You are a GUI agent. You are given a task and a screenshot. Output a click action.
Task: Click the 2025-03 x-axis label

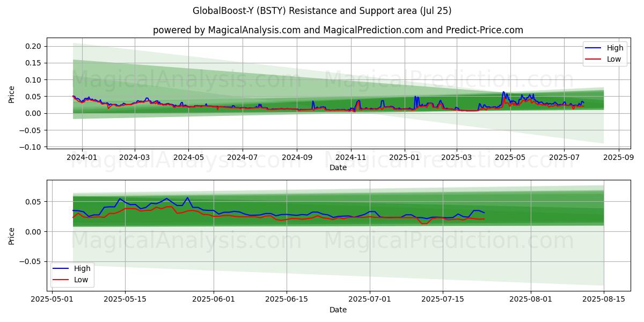point(457,157)
